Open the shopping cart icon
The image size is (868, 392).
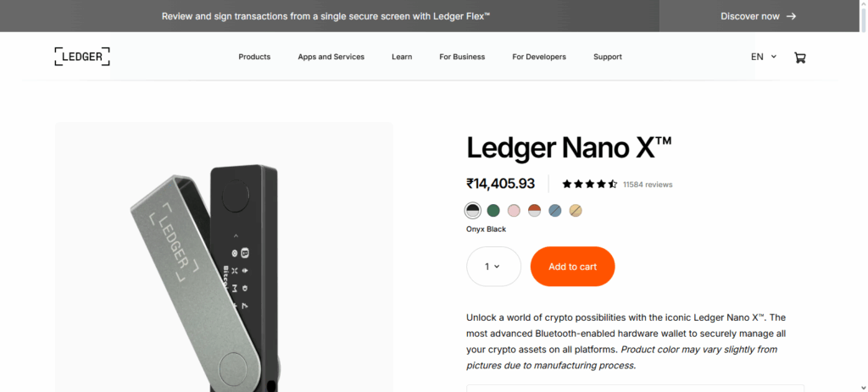tap(799, 58)
